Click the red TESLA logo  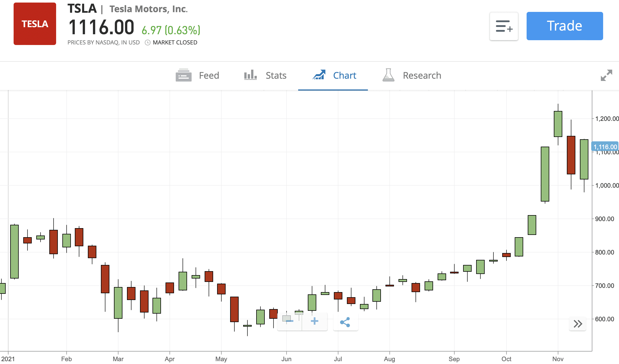pyautogui.click(x=35, y=24)
